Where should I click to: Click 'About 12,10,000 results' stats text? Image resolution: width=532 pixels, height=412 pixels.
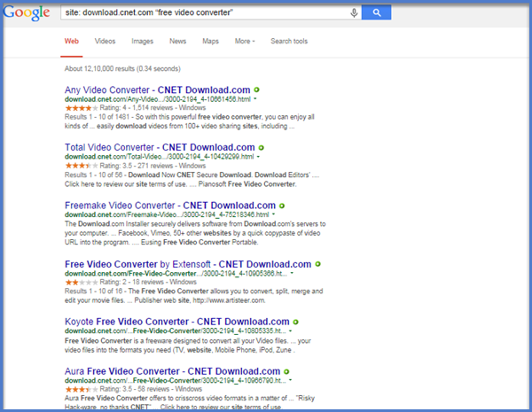click(122, 69)
